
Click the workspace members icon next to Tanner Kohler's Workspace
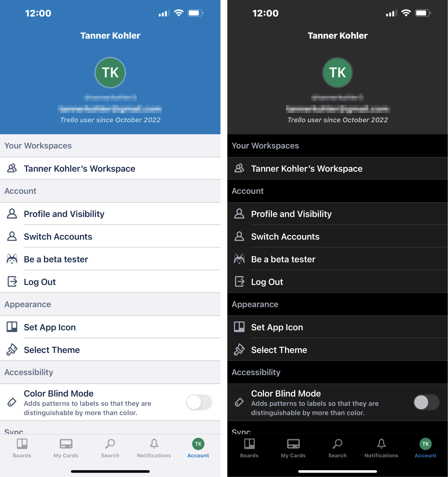[x=12, y=168]
